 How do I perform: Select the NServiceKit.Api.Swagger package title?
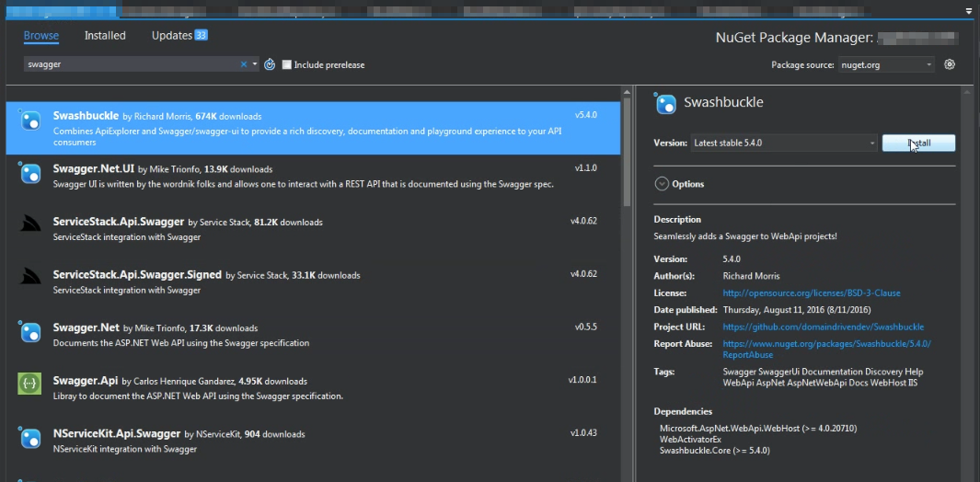point(117,433)
